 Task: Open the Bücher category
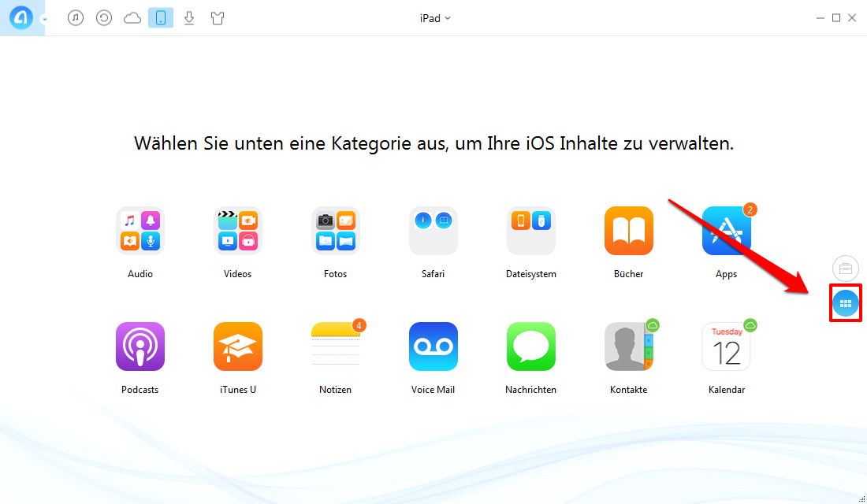click(629, 231)
